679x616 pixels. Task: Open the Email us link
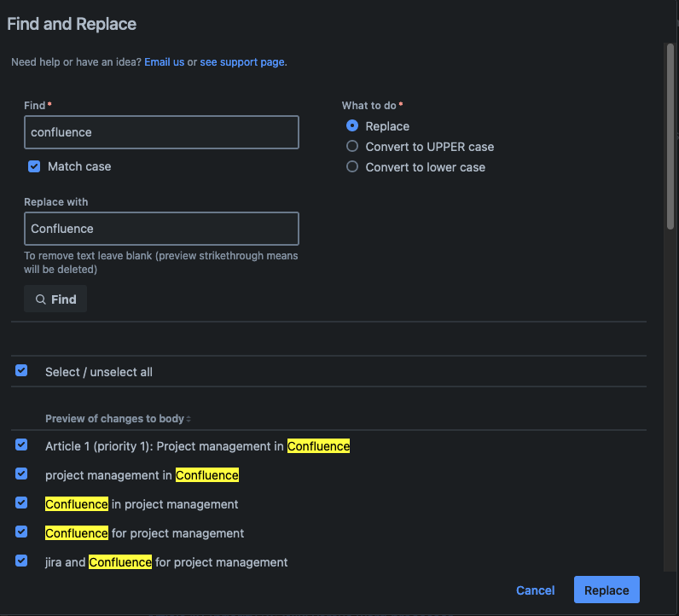(164, 62)
